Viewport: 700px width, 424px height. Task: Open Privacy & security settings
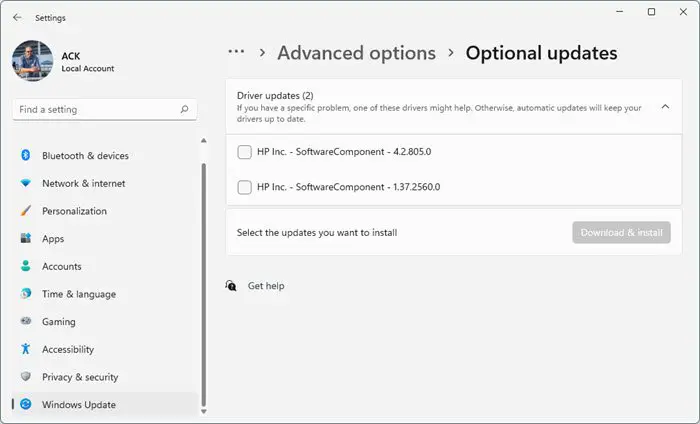80,377
